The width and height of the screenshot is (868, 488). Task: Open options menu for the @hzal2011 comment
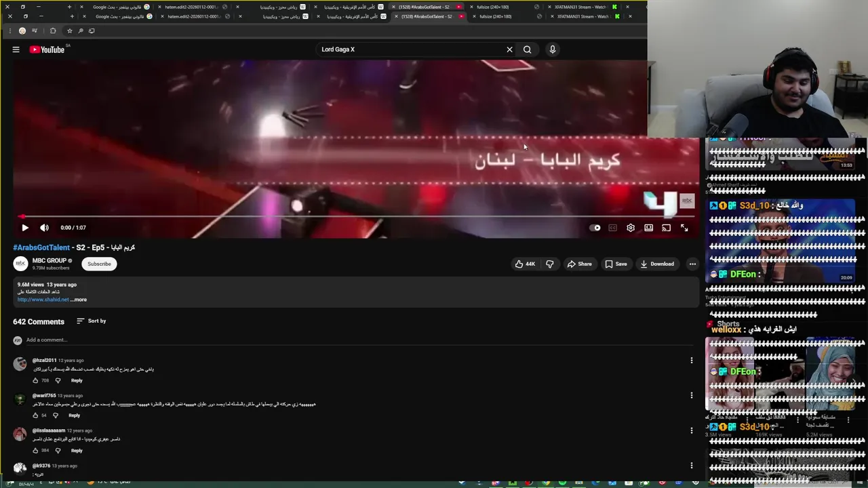[692, 361]
